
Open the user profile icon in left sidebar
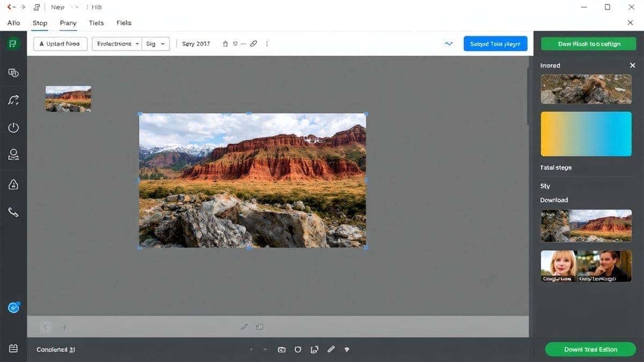point(13,155)
